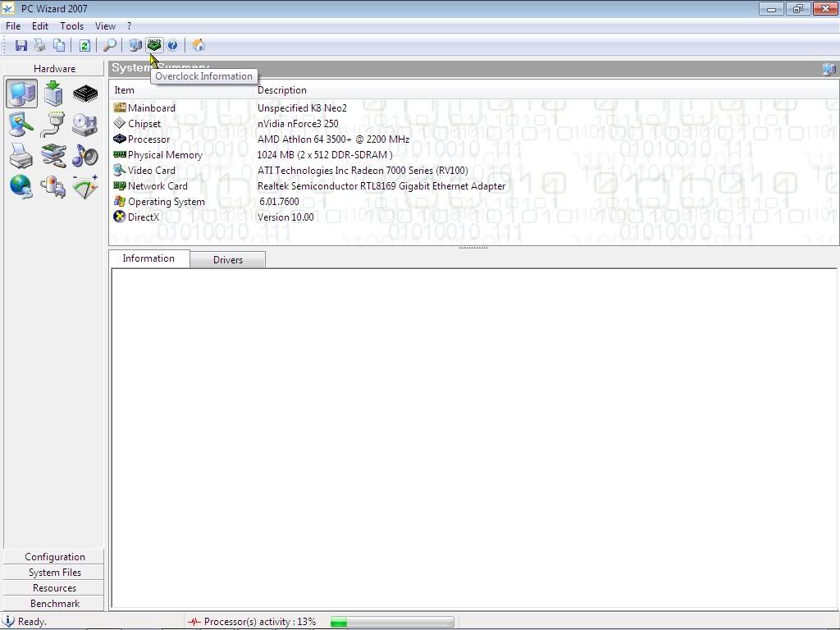
Task: Click the Save (floppy disk) toolbar icon
Action: pos(21,46)
